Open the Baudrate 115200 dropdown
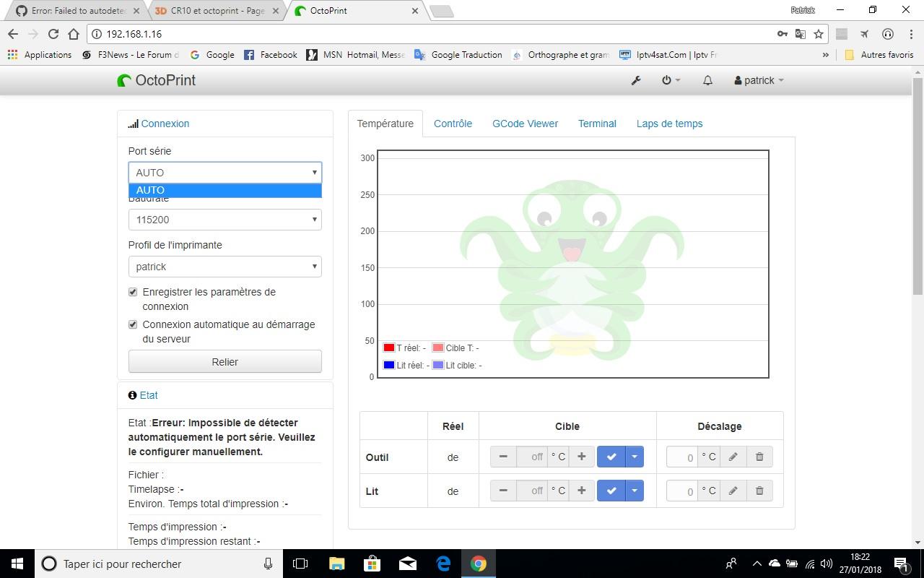The image size is (924, 578). pos(225,220)
